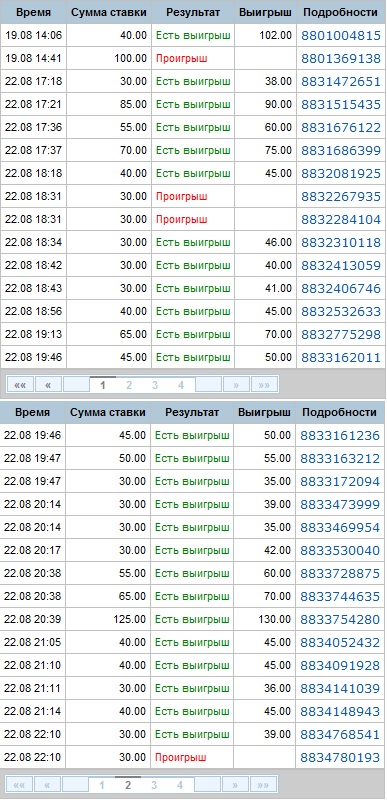
Task: Click lower table 'Результат' column header
Action: [x=192, y=412]
